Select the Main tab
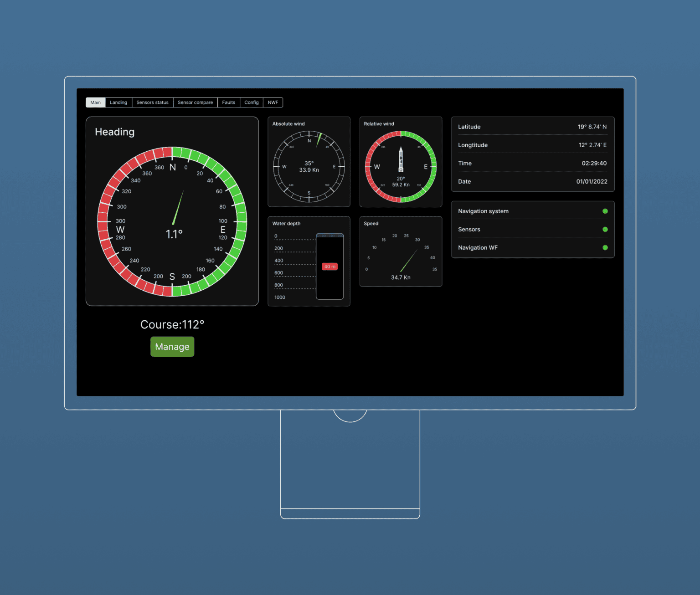Image resolution: width=700 pixels, height=595 pixels. pyautogui.click(x=95, y=103)
